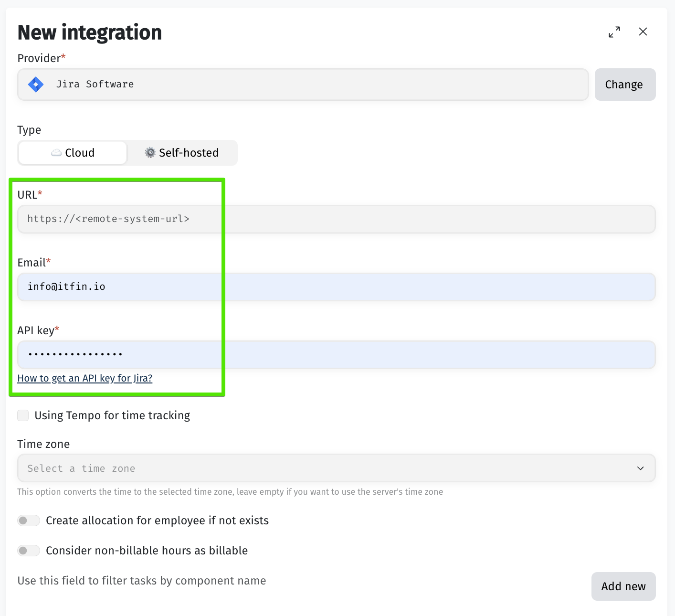Click the Jira Software diamond logo
Viewport: 675px width, 616px height.
[36, 85]
